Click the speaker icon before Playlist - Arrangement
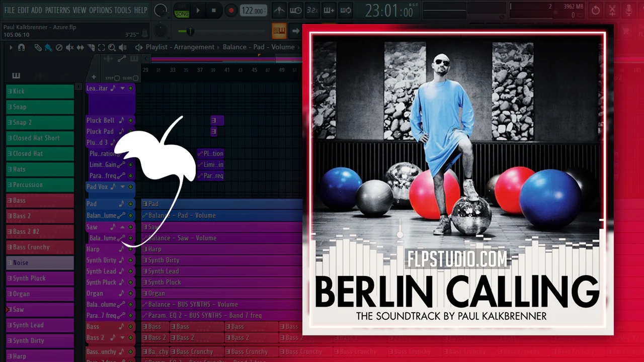Screen dimensions: 644x362 tap(139, 47)
